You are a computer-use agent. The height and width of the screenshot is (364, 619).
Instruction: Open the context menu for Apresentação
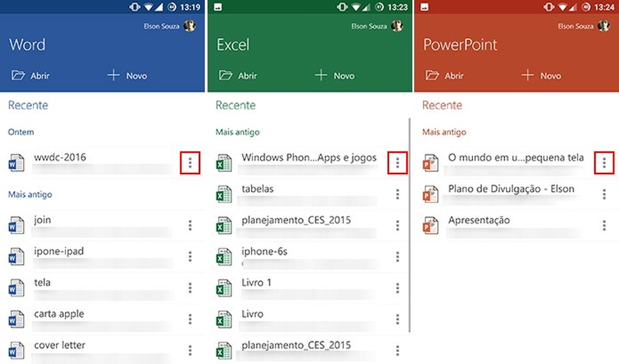tap(604, 225)
